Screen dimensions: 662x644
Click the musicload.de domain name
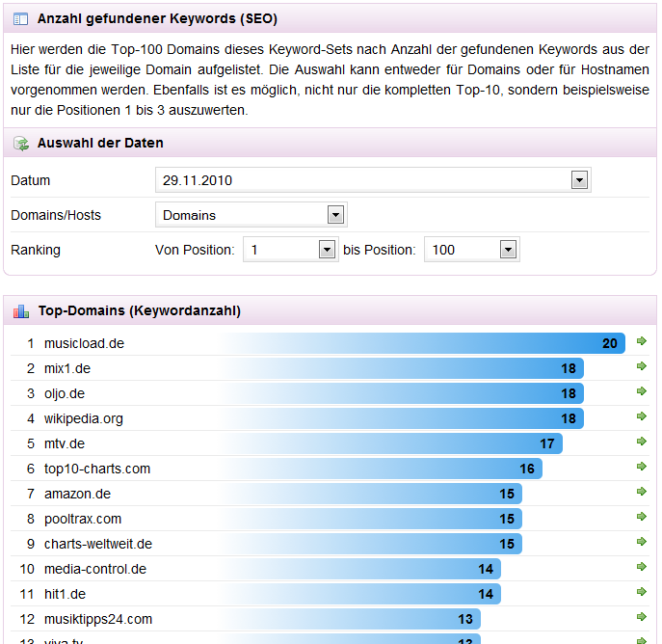[x=84, y=343]
